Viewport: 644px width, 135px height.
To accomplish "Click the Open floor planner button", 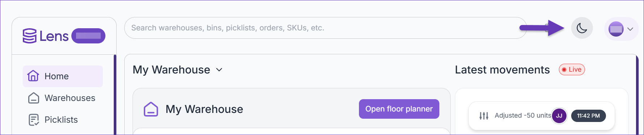I will point(399,109).
